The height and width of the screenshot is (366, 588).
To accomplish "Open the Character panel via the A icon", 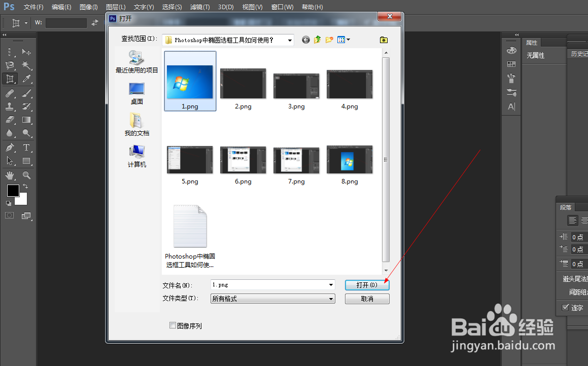I will click(512, 106).
